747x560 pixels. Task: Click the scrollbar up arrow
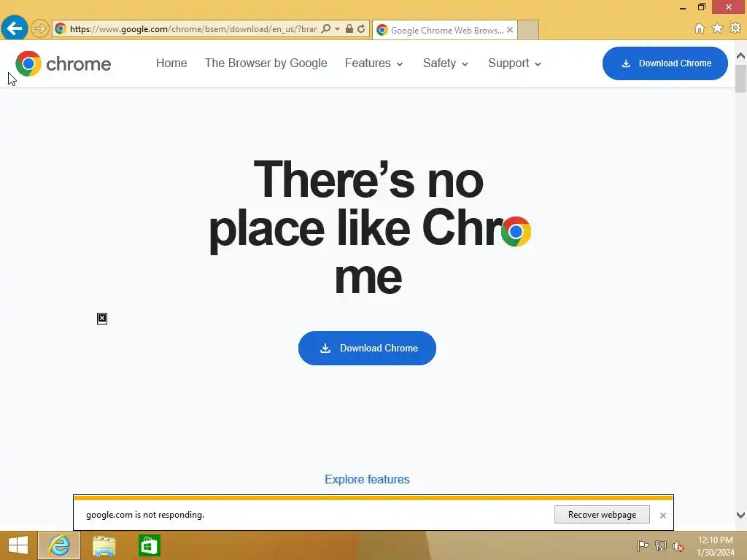point(741,56)
